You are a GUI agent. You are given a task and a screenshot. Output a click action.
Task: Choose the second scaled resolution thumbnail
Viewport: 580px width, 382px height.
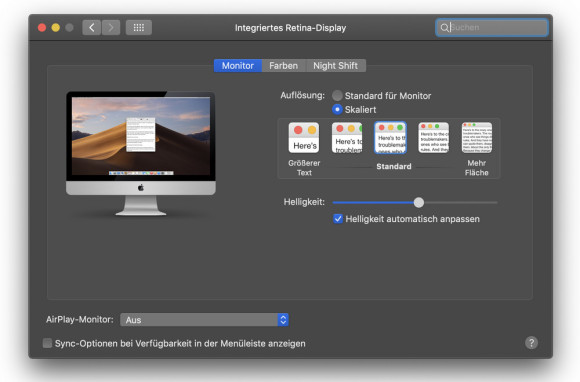(347, 138)
